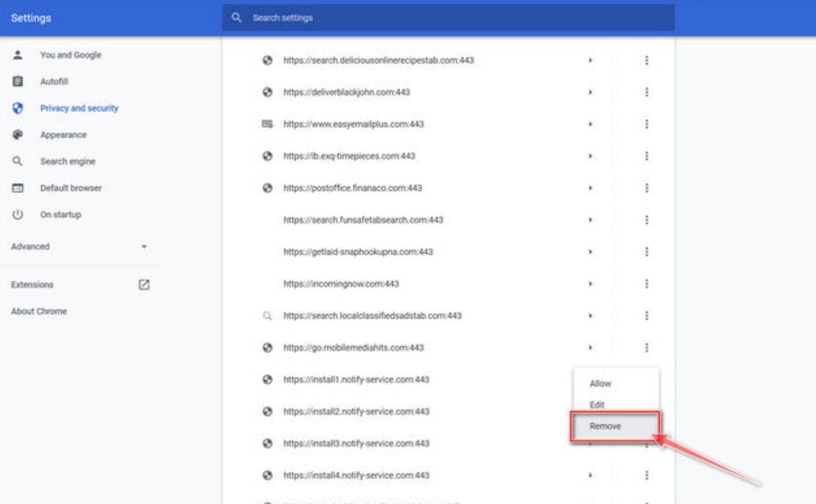
Task: Click the On startup power icon
Action: pyautogui.click(x=18, y=214)
